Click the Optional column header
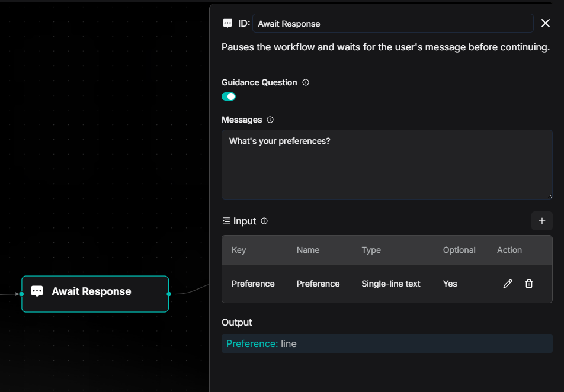This screenshot has width=564, height=392. (459, 250)
